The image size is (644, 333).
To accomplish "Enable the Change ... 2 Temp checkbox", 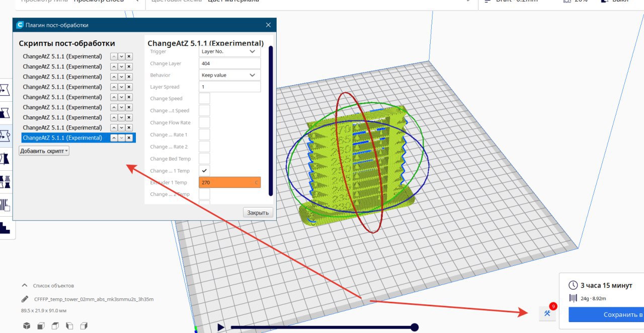I will point(204,194).
